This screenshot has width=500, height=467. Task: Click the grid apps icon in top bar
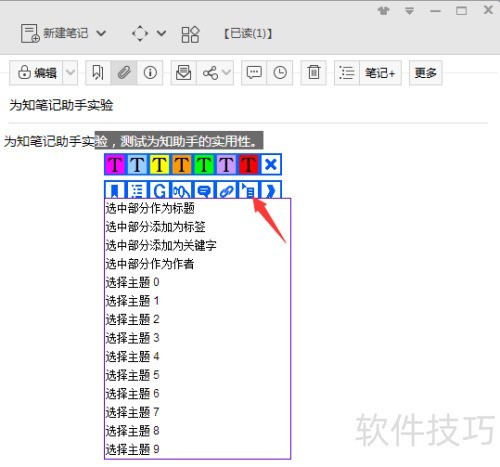190,34
